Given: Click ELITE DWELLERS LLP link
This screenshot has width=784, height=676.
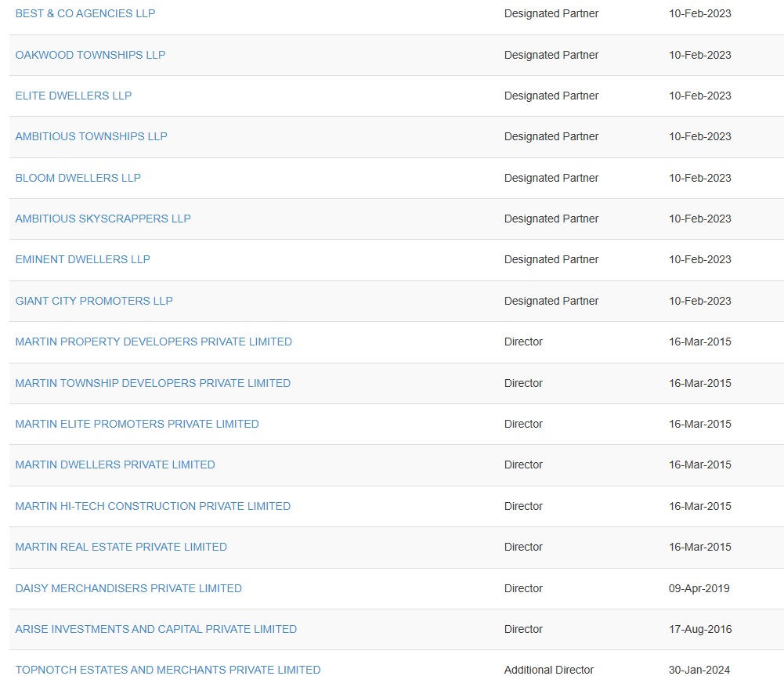Looking at the screenshot, I should [74, 96].
